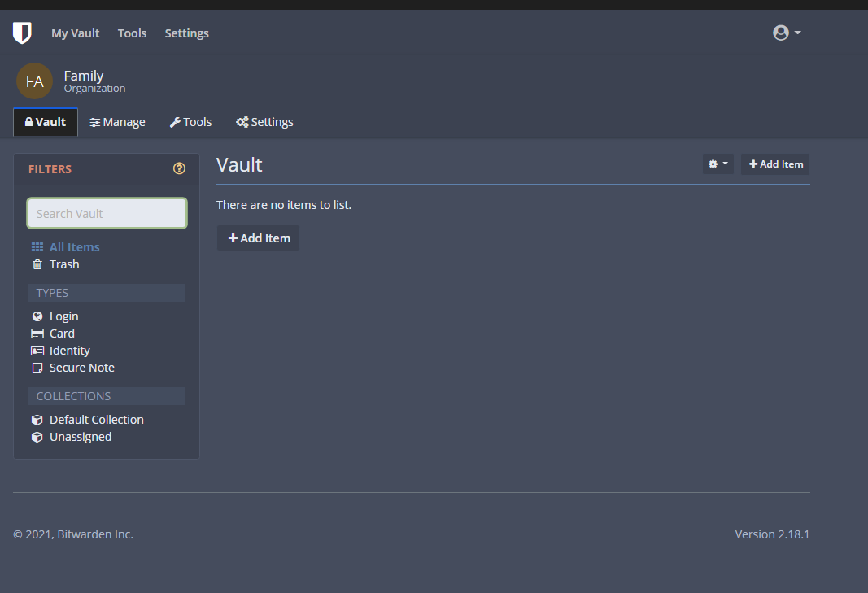Click the FA organization avatar

coord(34,81)
